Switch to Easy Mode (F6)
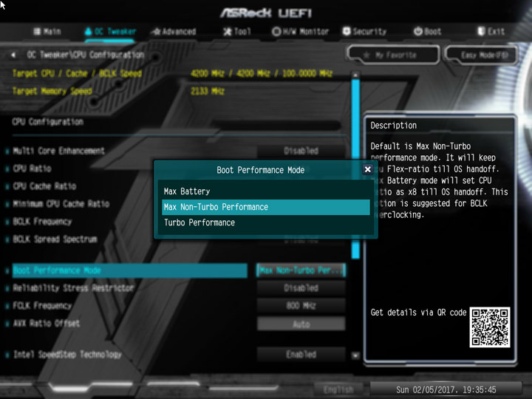Image resolution: width=532 pixels, height=399 pixels. (482, 55)
